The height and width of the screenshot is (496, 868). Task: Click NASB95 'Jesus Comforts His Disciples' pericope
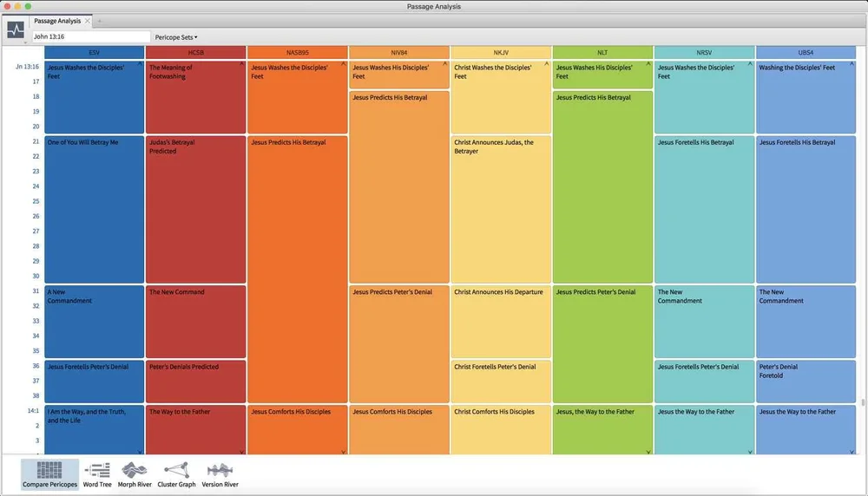297,429
